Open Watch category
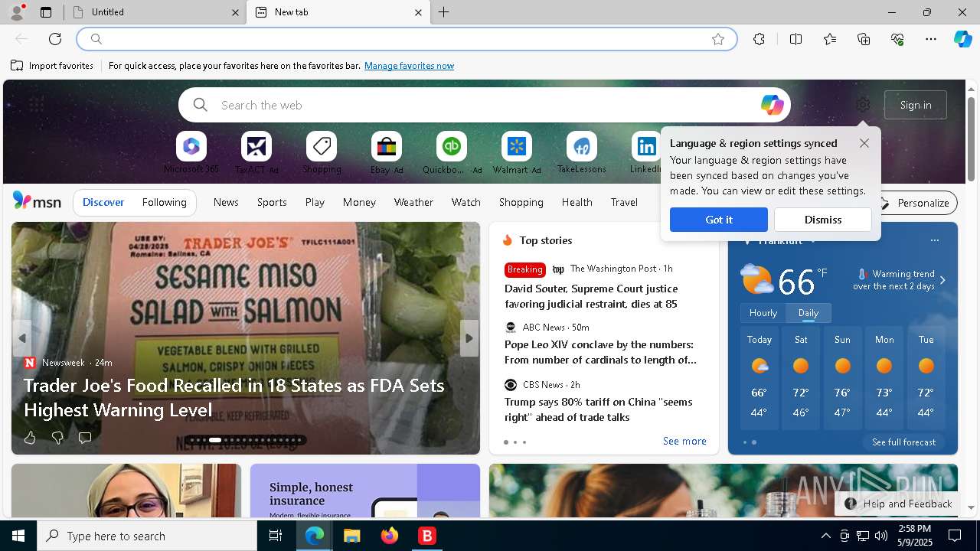This screenshot has height=551, width=980. (466, 202)
